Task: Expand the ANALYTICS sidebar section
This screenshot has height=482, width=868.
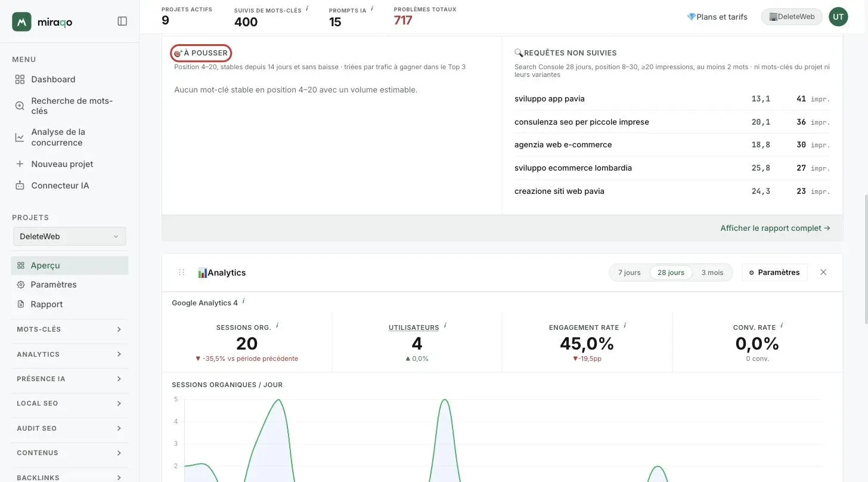Action: (x=70, y=354)
